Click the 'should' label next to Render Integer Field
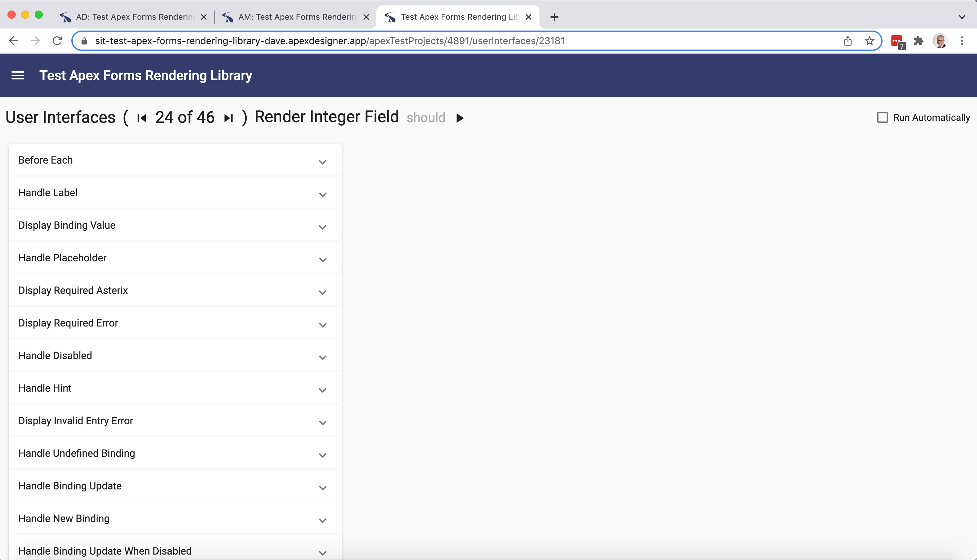 [x=427, y=117]
